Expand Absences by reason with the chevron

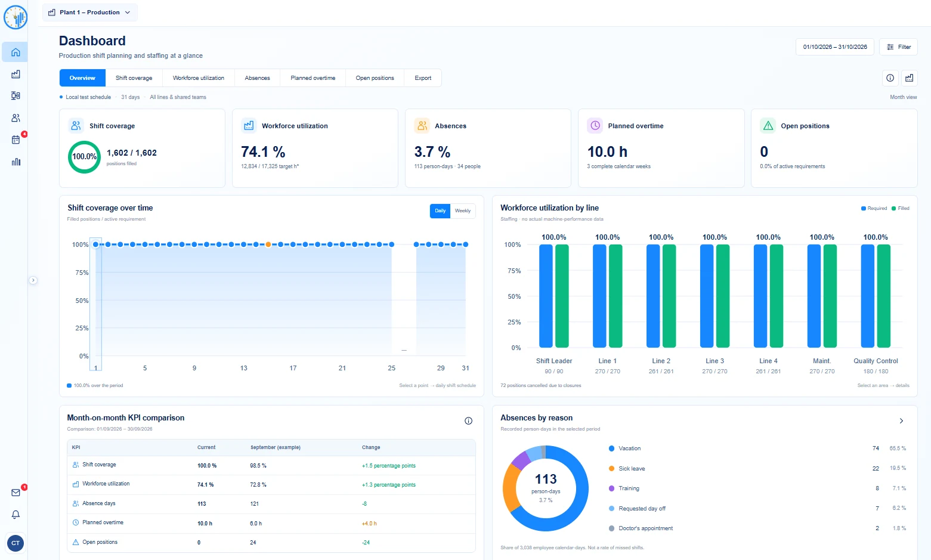(901, 421)
